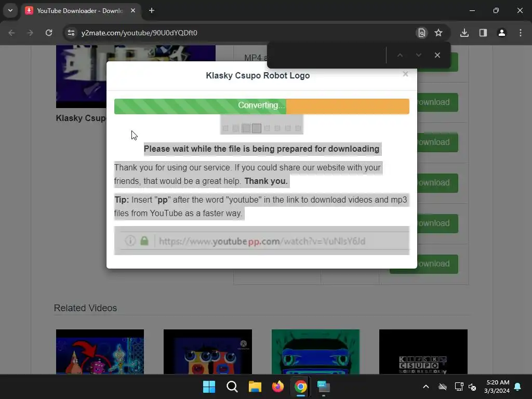Open a new tab with plus button
The image size is (532, 399).
(x=152, y=11)
